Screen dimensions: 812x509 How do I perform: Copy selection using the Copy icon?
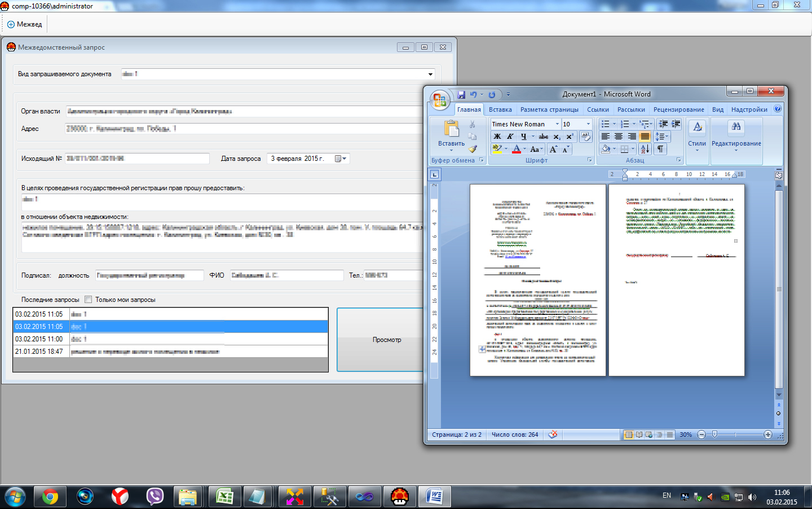473,137
